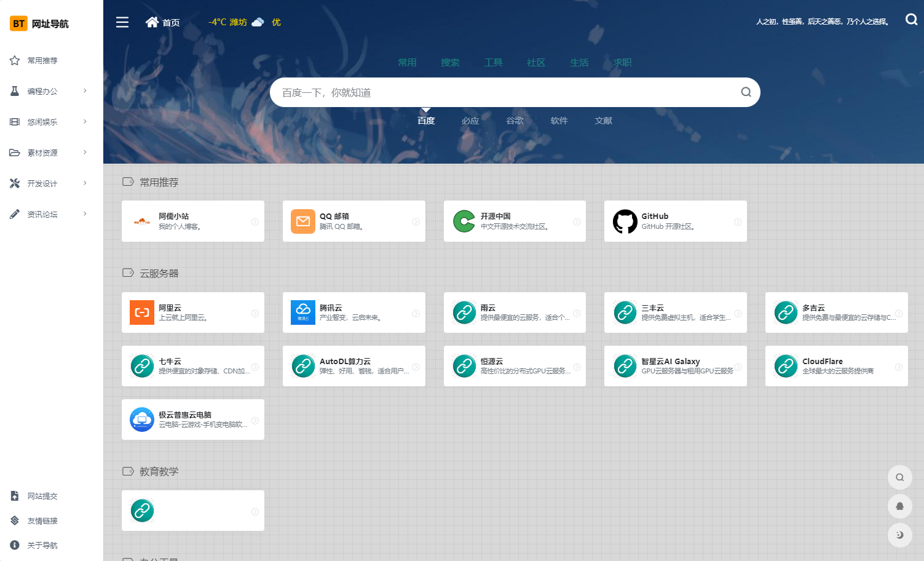The height and width of the screenshot is (561, 924).
Task: Toggle the hamburger menu icon
Action: 122,22
